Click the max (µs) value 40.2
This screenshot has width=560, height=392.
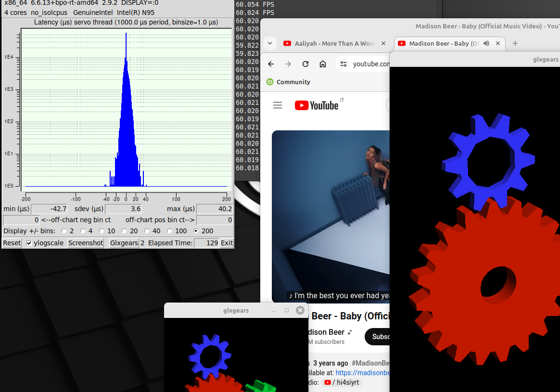pyautogui.click(x=215, y=209)
